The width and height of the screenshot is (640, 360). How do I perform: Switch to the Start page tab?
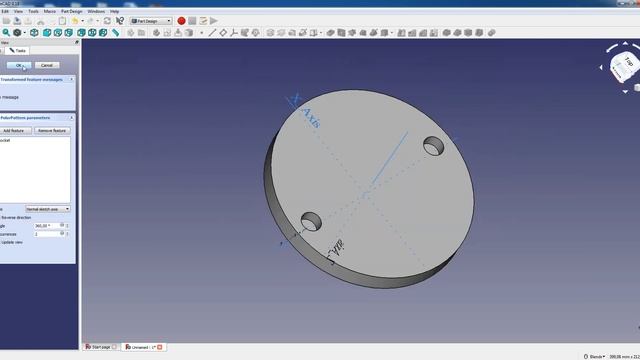[101, 347]
